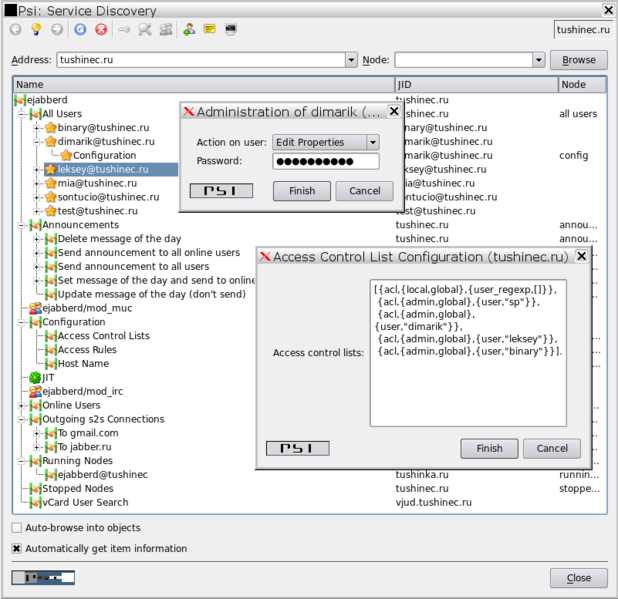Open the Address combo box dropdown arrow
Image resolution: width=618 pixels, height=599 pixels.
pos(350,60)
